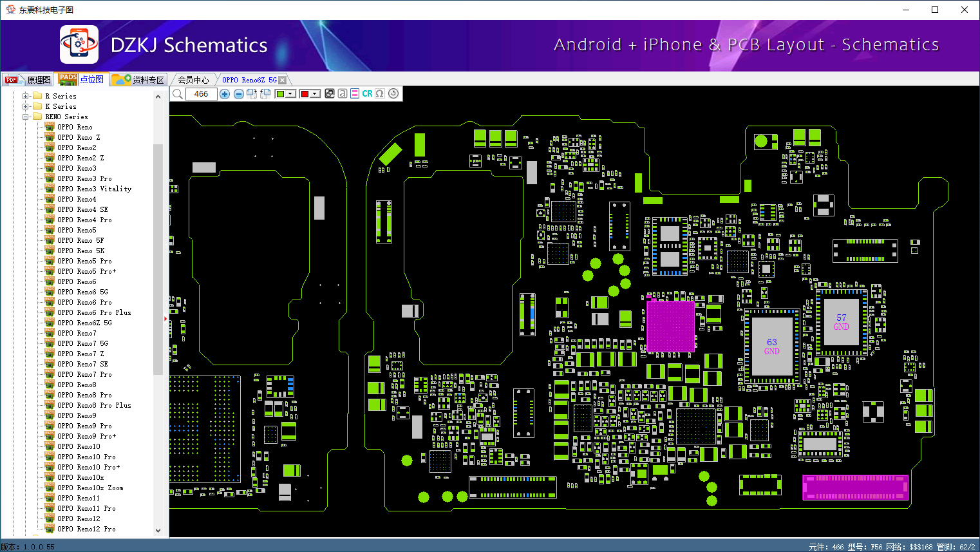
Task: Click the Omega resistance icon
Action: pos(380,93)
